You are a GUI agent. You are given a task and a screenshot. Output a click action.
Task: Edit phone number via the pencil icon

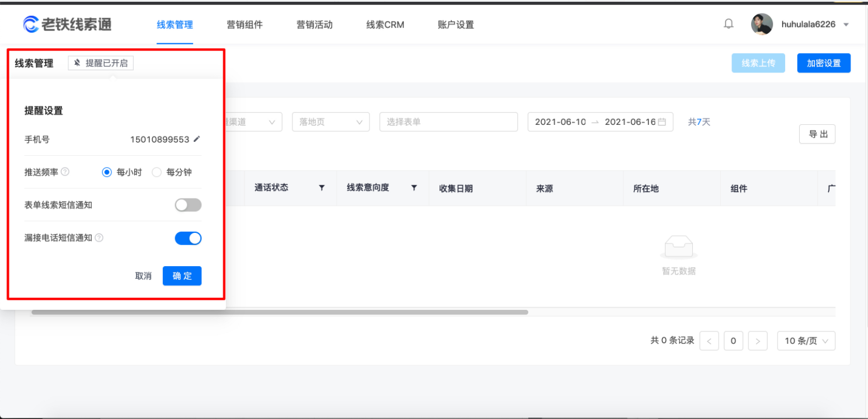point(196,139)
